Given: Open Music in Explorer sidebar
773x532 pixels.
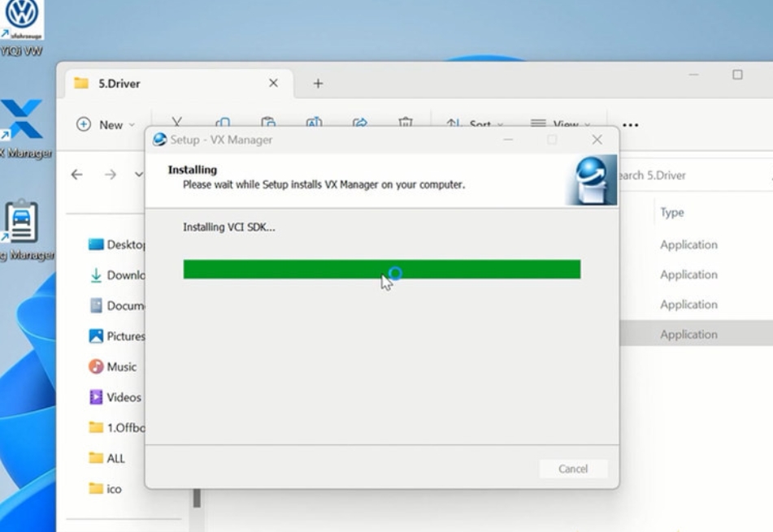Looking at the screenshot, I should coord(112,366).
